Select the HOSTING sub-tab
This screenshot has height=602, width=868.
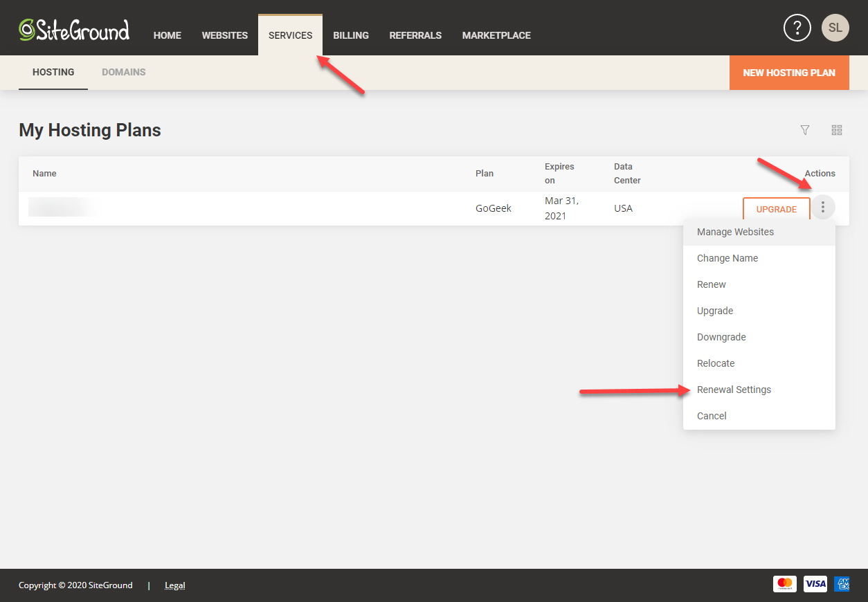point(53,72)
